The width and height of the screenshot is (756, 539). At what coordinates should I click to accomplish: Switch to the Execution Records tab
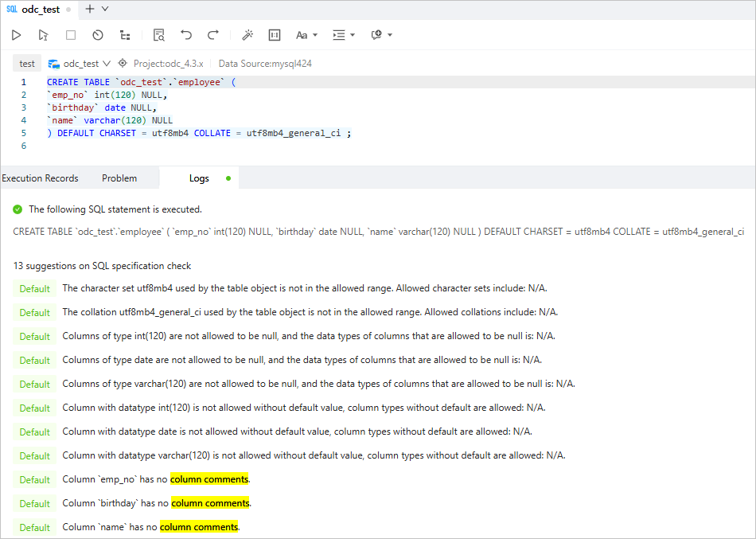[x=40, y=178]
